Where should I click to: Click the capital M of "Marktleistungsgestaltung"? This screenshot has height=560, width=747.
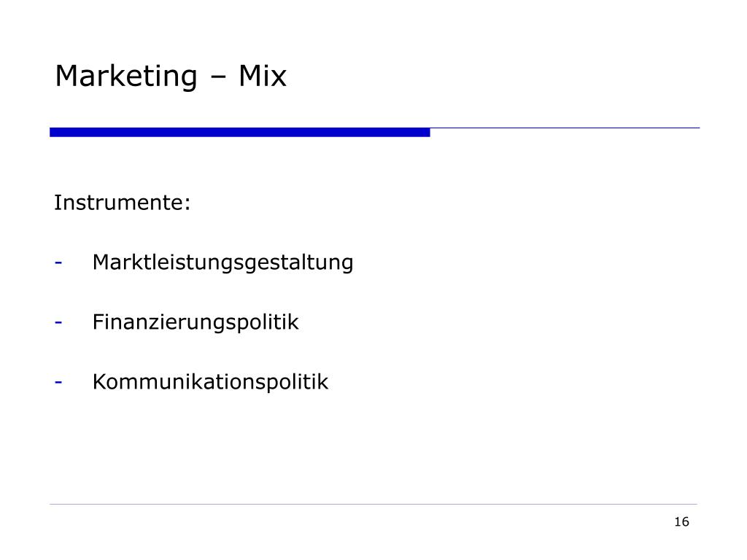[101, 262]
